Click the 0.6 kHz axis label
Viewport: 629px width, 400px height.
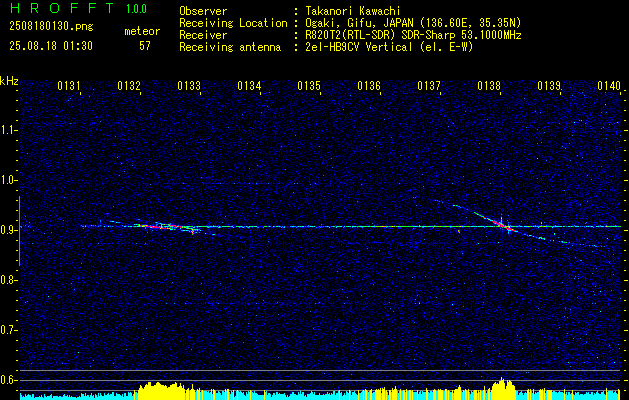point(8,380)
